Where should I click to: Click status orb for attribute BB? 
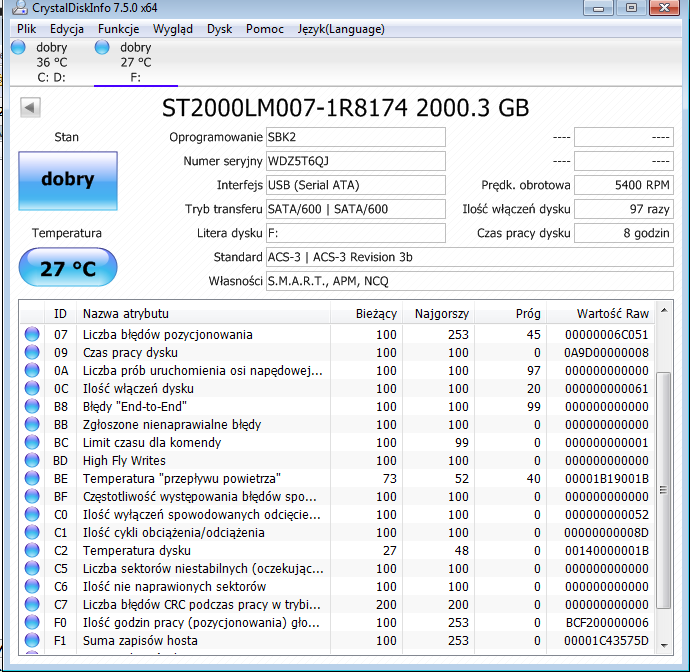[32, 425]
